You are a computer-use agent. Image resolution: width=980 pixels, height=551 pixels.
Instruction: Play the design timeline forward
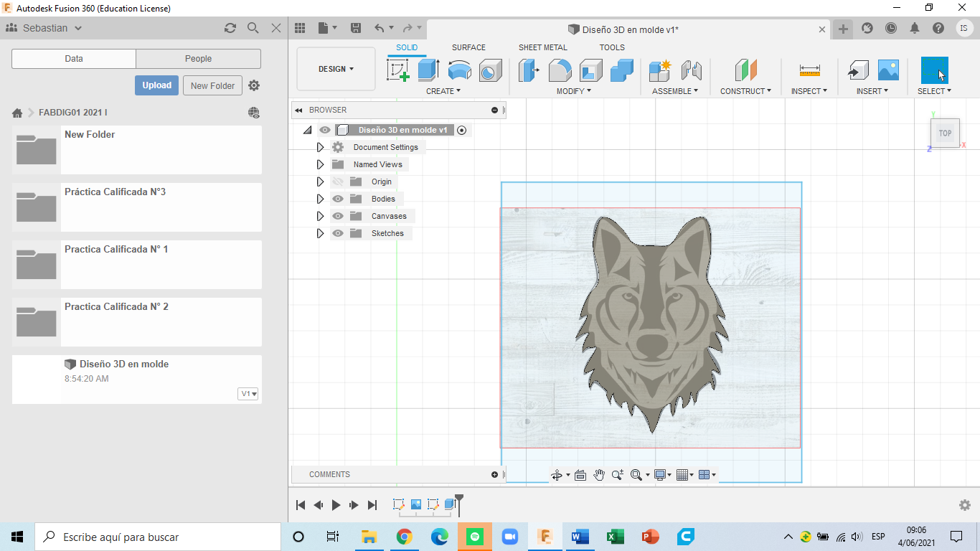pos(336,504)
